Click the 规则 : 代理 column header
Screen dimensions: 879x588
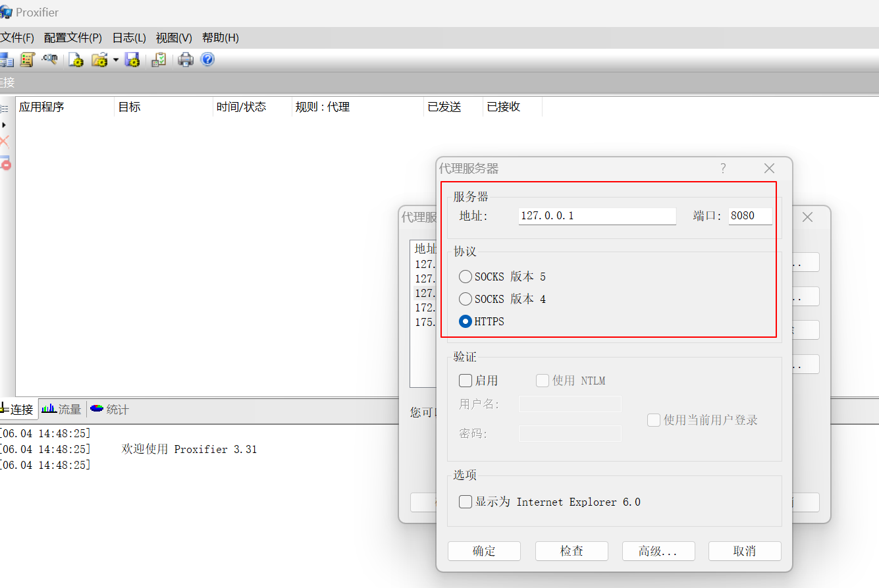[x=358, y=107]
